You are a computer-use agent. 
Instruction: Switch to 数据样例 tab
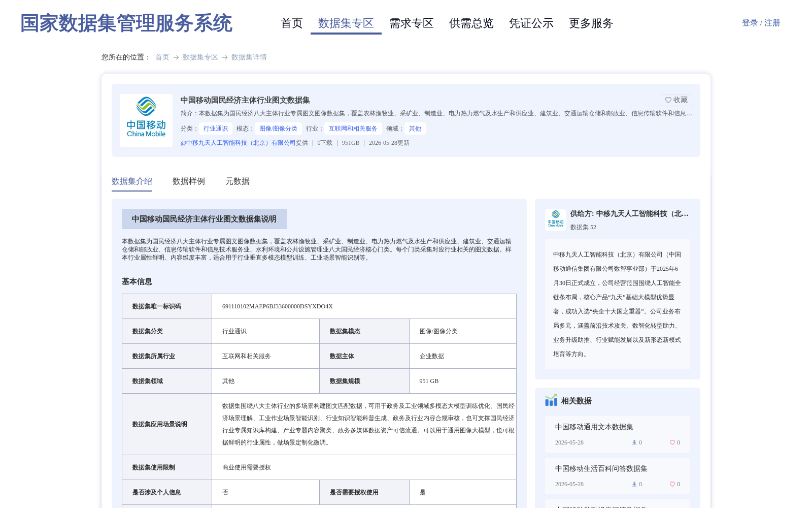tap(189, 181)
